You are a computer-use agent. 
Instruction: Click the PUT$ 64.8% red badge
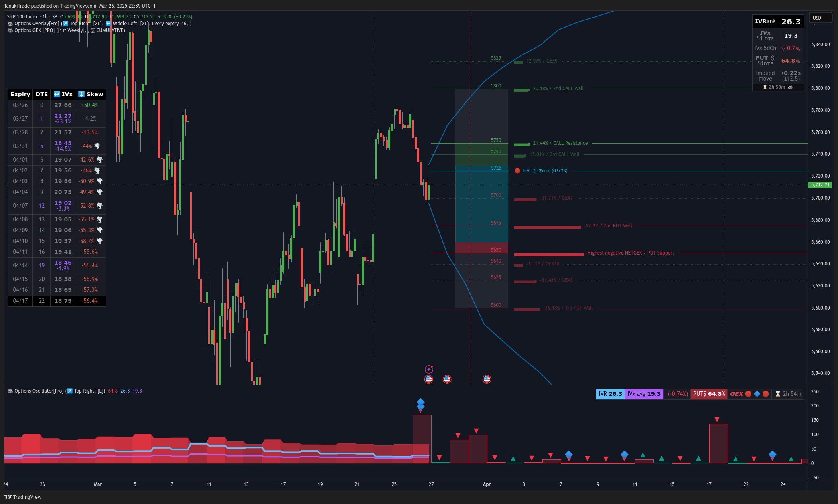tap(709, 394)
